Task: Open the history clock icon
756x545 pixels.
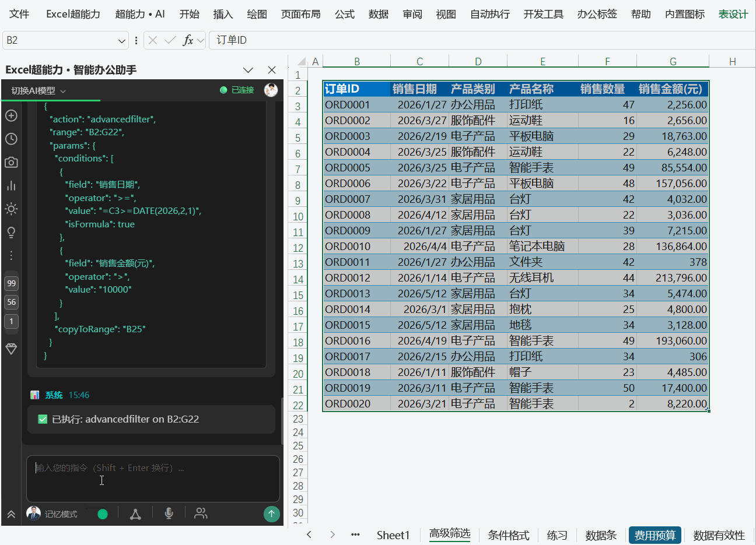Action: pos(11,139)
